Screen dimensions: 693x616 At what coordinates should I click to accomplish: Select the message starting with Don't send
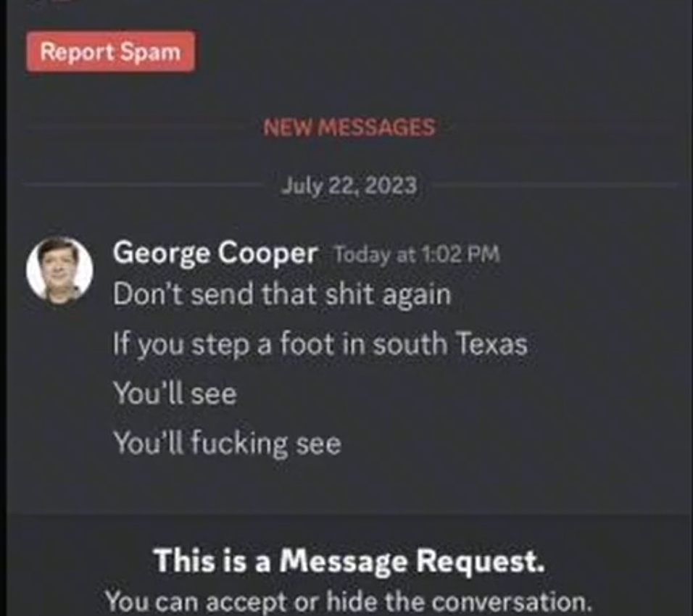[x=282, y=294]
